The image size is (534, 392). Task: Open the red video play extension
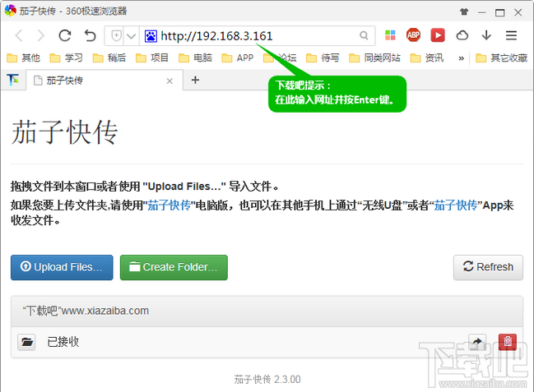438,35
